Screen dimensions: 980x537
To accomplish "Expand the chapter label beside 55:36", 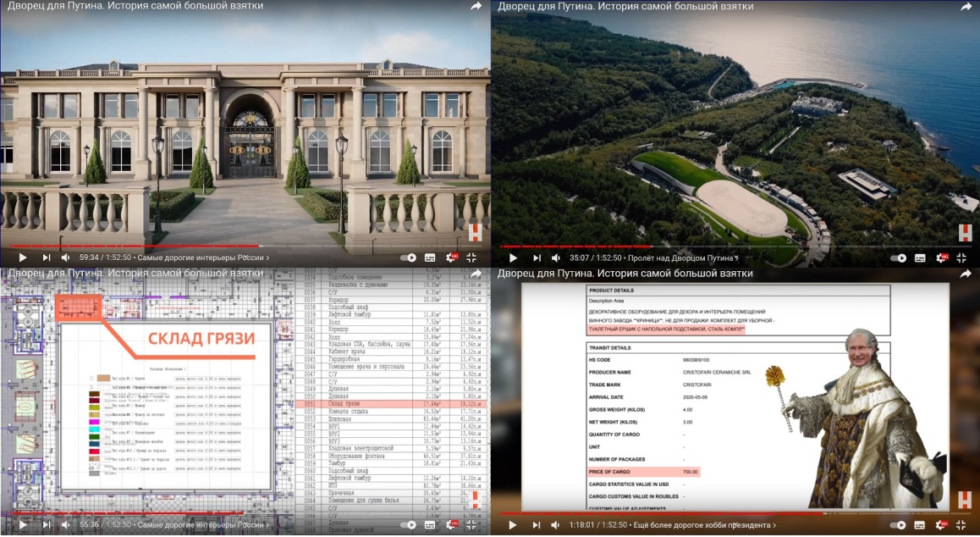I will 203,524.
